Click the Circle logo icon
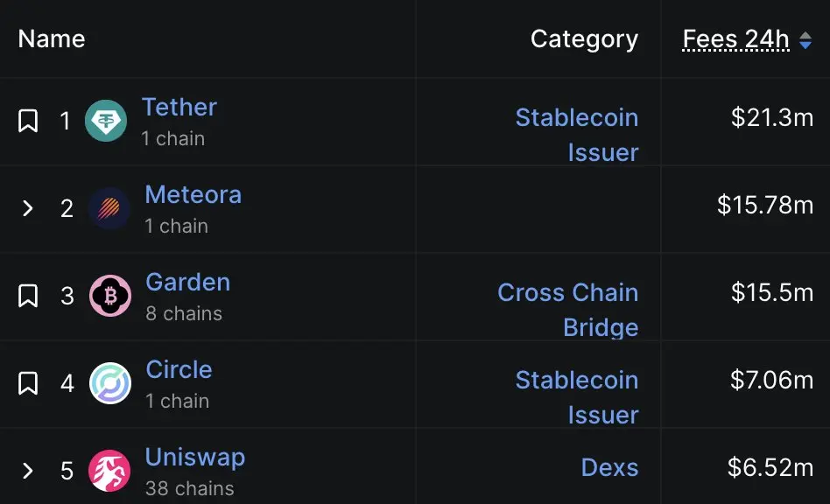This screenshot has height=504, width=830. coord(110,383)
